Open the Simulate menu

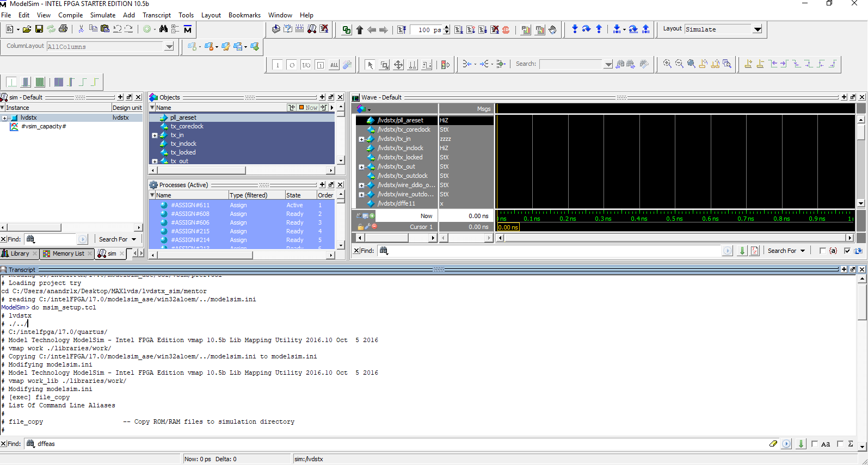pos(102,15)
